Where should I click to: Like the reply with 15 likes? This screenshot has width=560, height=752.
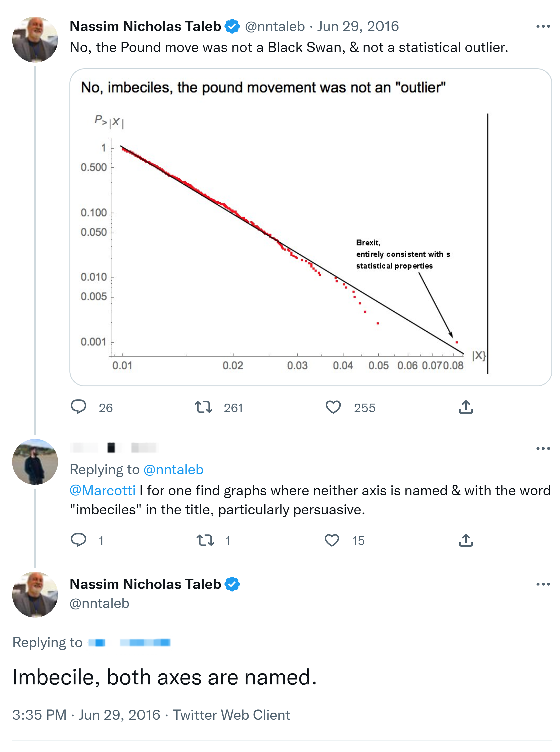click(x=332, y=540)
